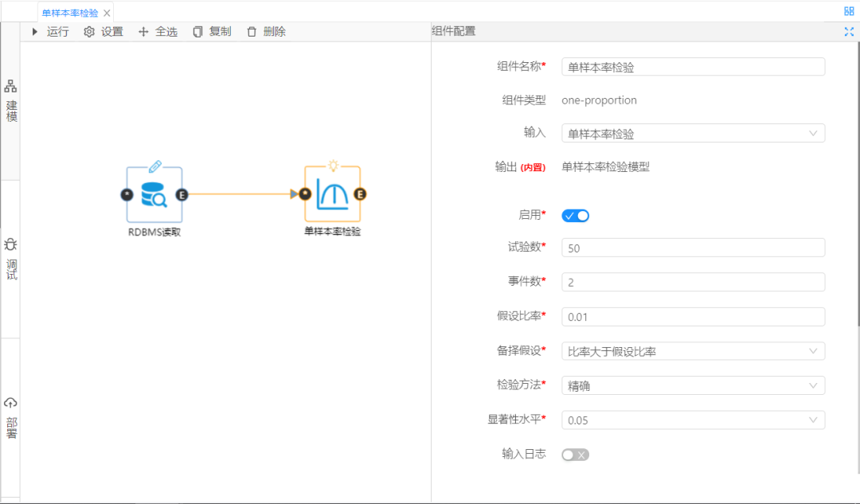The width and height of the screenshot is (860, 504).
Task: Select the 单样本率检验 chart node icon
Action: pyautogui.click(x=332, y=194)
